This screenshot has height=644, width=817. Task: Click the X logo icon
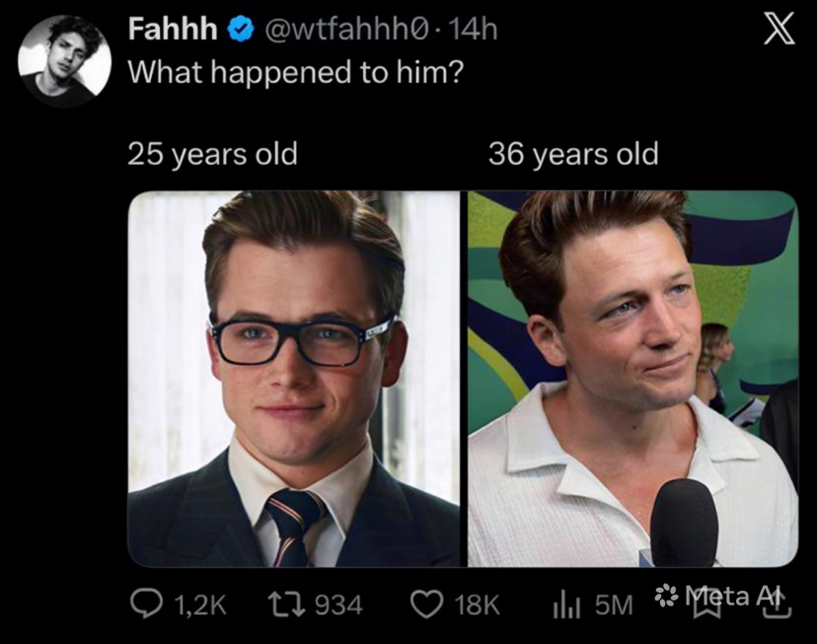pyautogui.click(x=780, y=30)
